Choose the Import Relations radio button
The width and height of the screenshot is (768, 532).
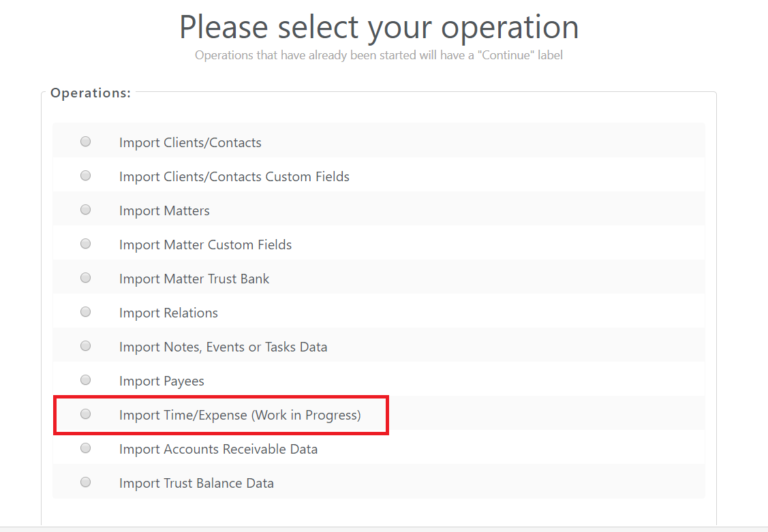pos(86,312)
